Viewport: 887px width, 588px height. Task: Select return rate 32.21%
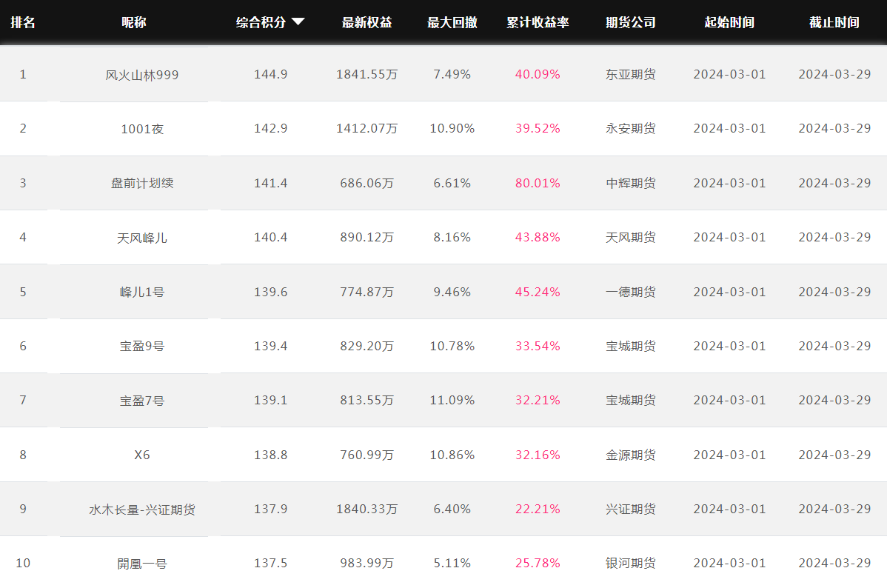pyautogui.click(x=538, y=400)
